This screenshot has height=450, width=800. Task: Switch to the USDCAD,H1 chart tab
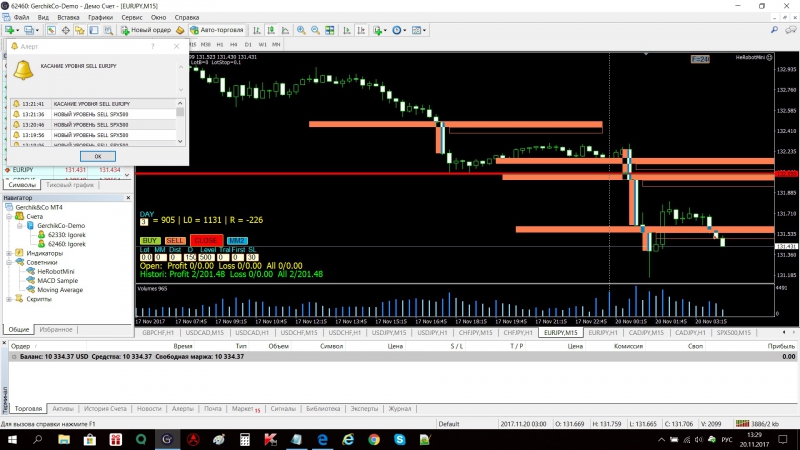(252, 333)
